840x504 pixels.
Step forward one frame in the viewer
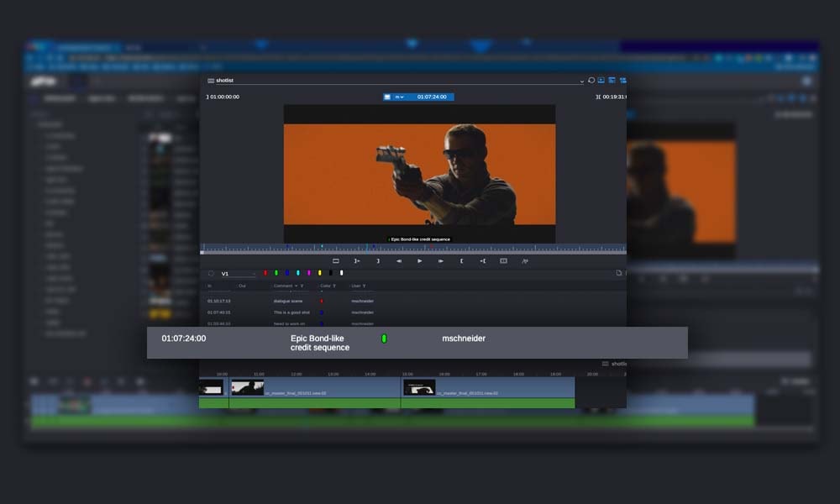pyautogui.click(x=440, y=261)
